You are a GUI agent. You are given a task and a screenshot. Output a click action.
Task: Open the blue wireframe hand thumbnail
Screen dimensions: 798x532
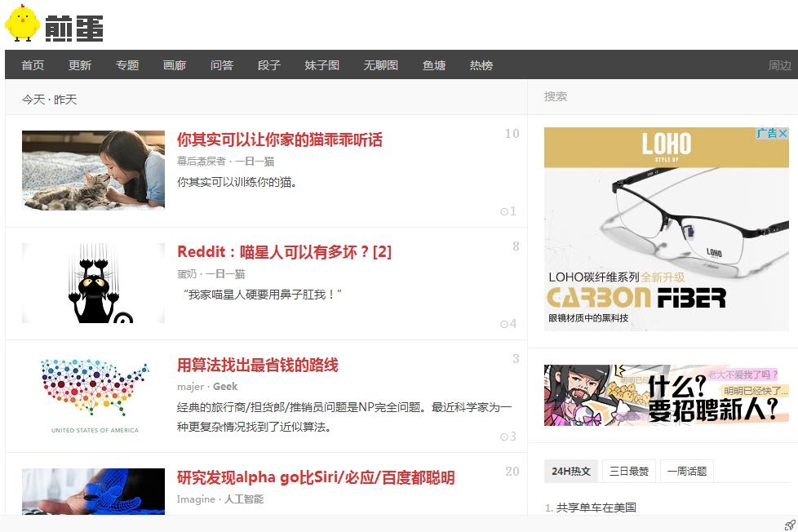[x=93, y=491]
